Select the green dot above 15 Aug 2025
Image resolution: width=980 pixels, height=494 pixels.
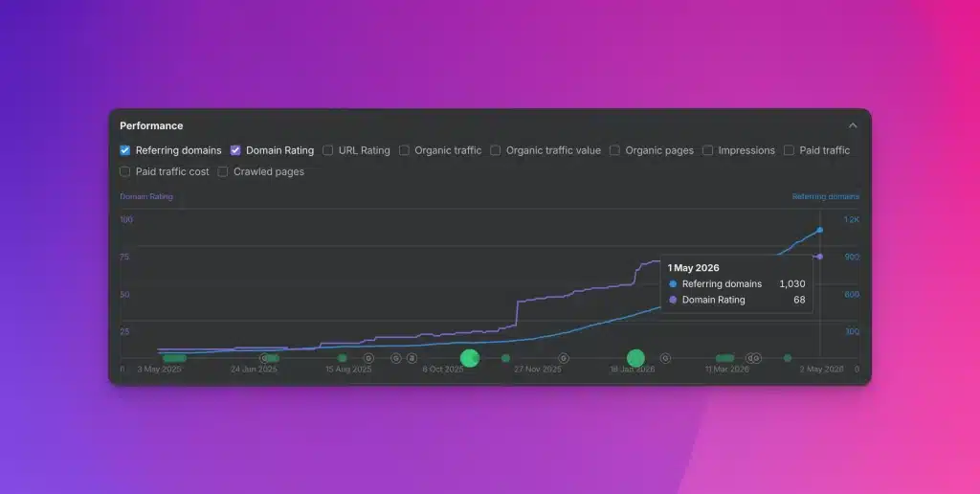342,358
